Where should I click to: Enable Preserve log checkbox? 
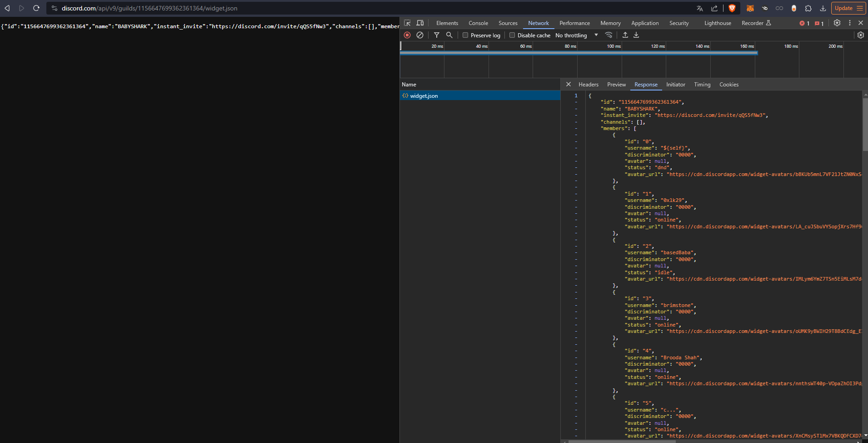coord(465,35)
